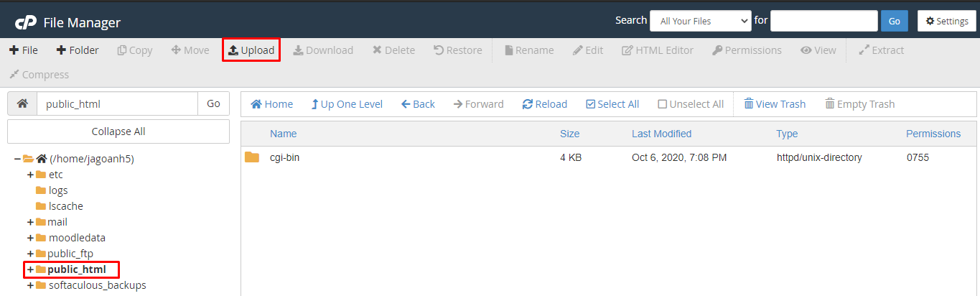
Task: Create a new file with +File
Action: pos(24,50)
